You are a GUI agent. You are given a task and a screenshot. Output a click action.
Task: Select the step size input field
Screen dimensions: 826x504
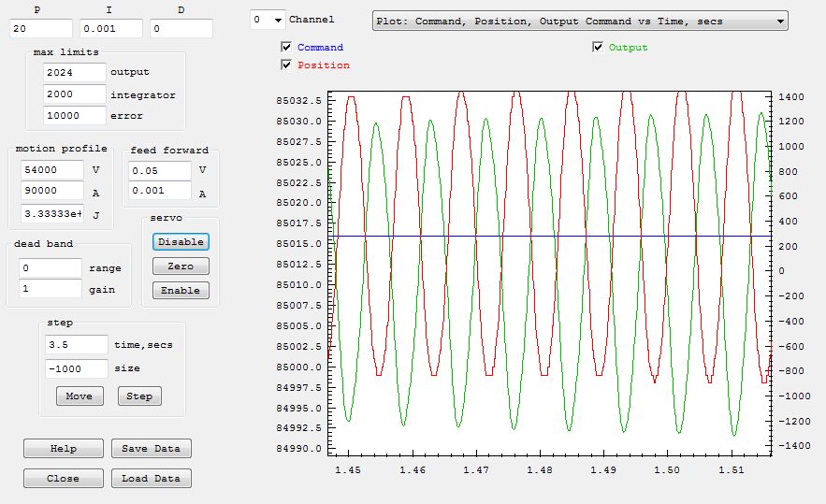pyautogui.click(x=77, y=368)
